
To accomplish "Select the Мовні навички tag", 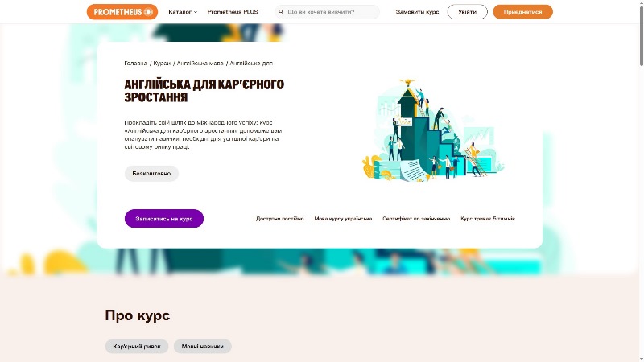I will (x=203, y=347).
